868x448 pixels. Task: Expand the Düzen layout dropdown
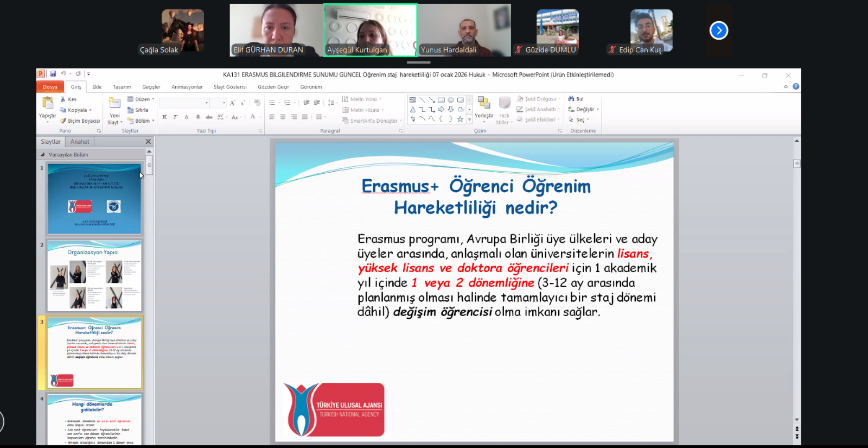(153, 99)
